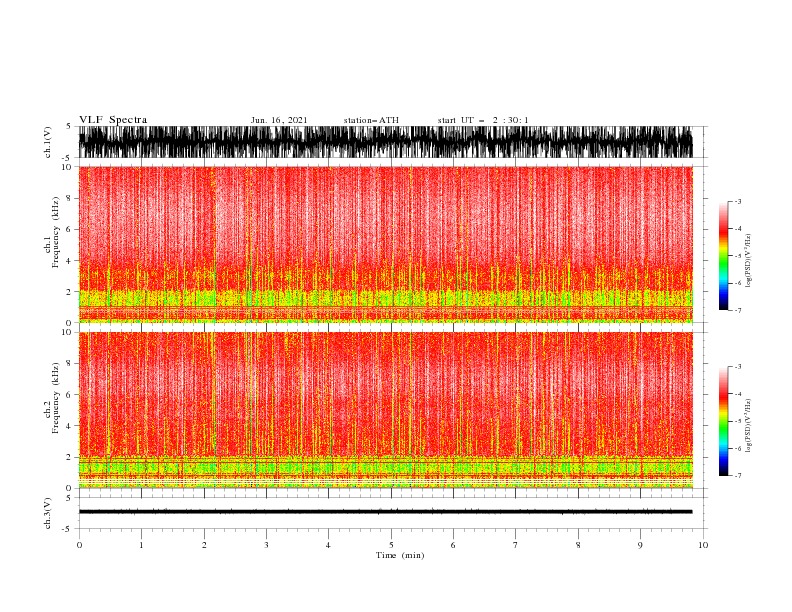Click the "1" tick on the time axis
The width and height of the screenshot is (792, 612).
point(141,545)
